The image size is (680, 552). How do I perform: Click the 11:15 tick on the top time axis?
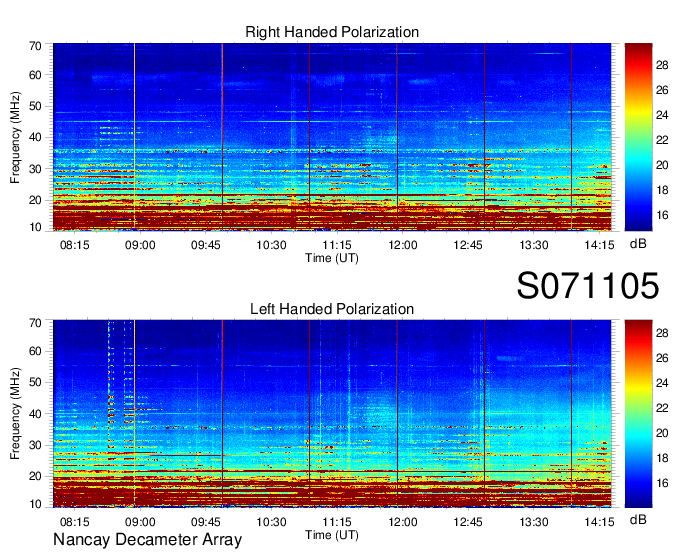click(x=337, y=245)
